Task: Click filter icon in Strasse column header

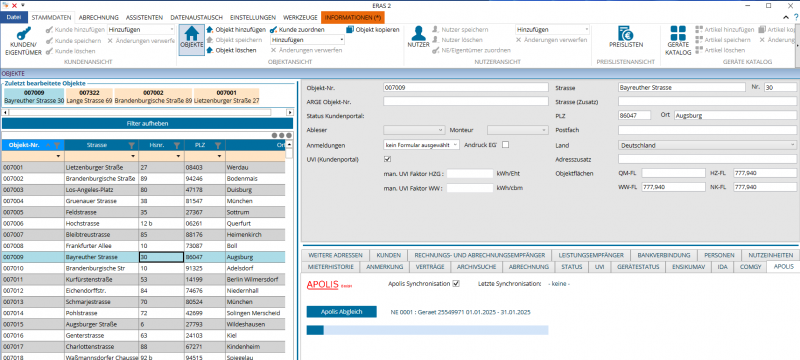Action: tap(132, 145)
